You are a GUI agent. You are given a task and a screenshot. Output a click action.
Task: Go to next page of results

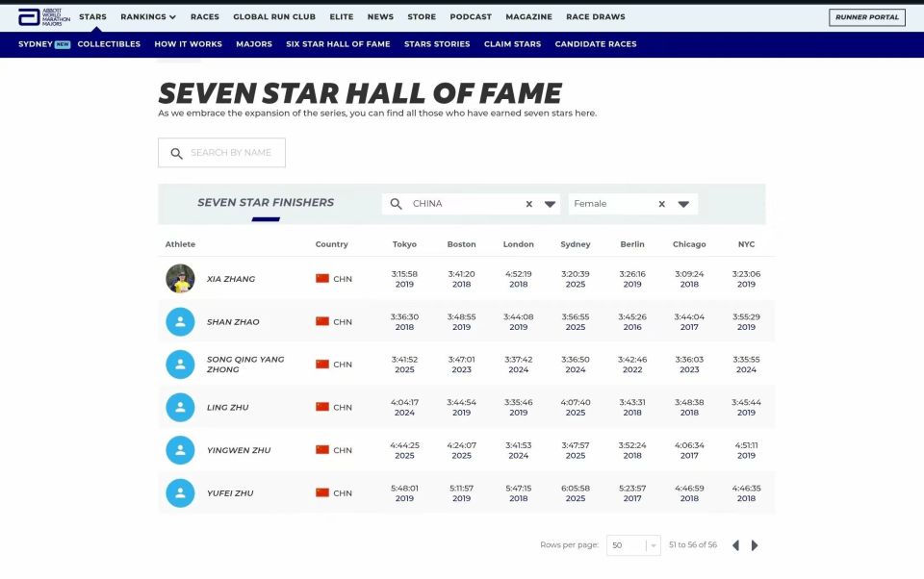pos(755,545)
